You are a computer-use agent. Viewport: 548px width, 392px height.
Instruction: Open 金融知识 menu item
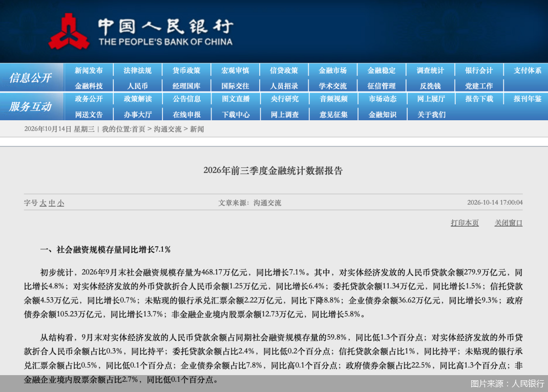click(x=383, y=115)
